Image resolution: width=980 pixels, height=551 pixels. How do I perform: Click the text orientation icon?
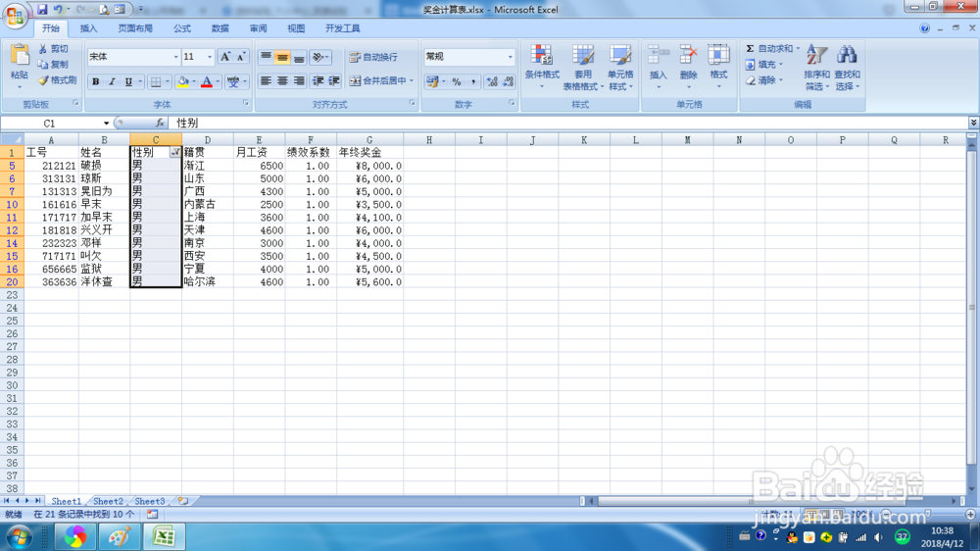click(318, 57)
